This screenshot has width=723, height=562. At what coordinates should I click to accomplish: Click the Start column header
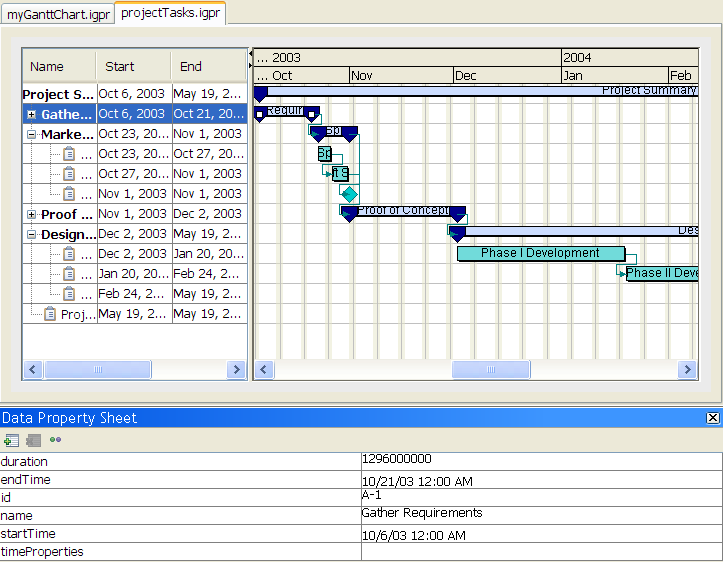tap(119, 67)
